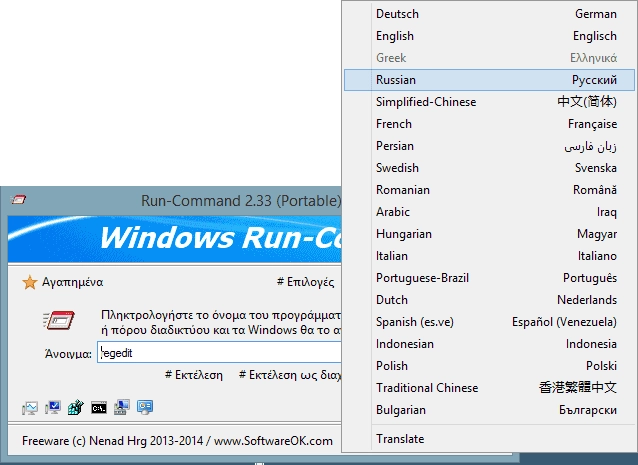The image size is (638, 465).
Task: Click # Εκτέλεση to run the command
Action: click(x=194, y=375)
